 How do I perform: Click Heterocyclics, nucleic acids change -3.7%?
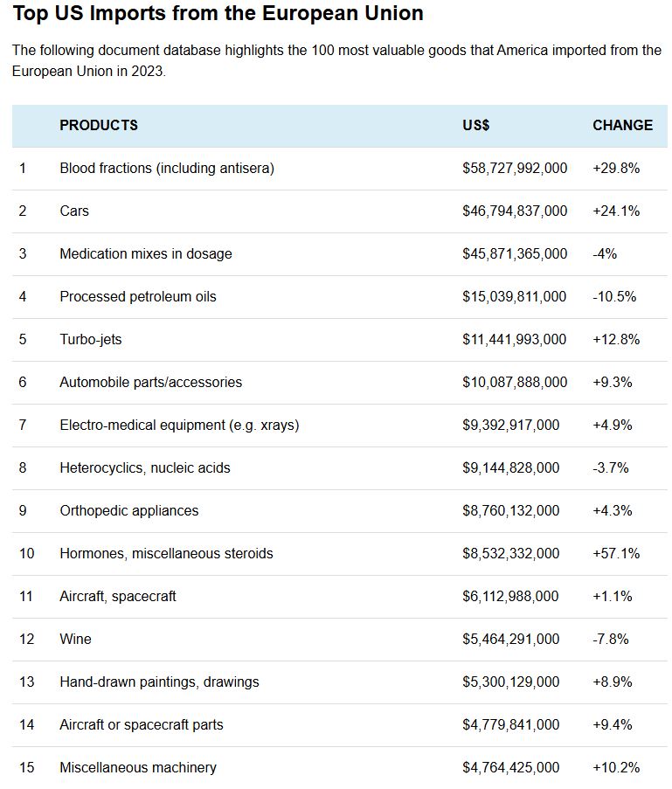pos(610,468)
